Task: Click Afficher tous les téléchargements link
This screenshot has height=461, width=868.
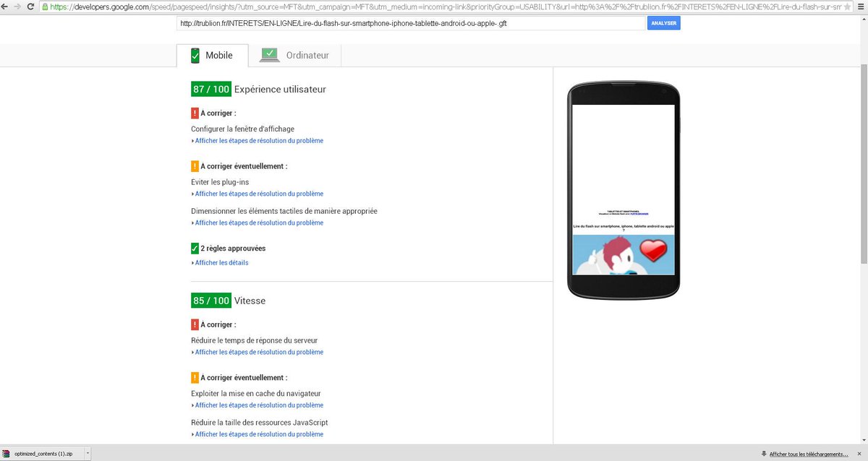Action: pyautogui.click(x=809, y=454)
